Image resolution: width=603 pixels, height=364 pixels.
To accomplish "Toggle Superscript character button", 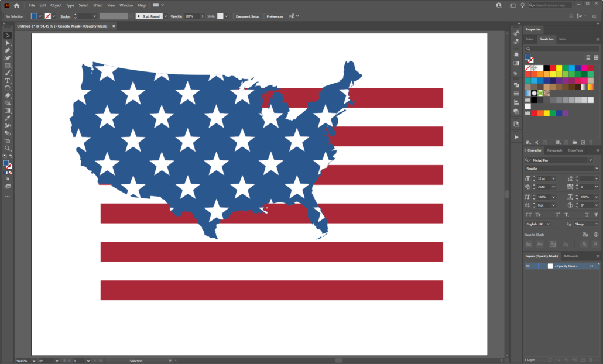I will [557, 215].
